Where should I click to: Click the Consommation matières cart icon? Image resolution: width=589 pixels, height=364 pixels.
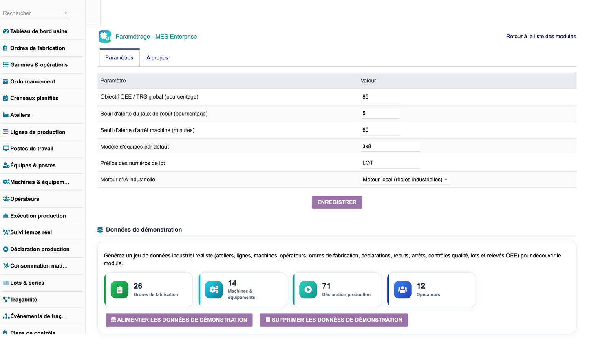pyautogui.click(x=6, y=266)
